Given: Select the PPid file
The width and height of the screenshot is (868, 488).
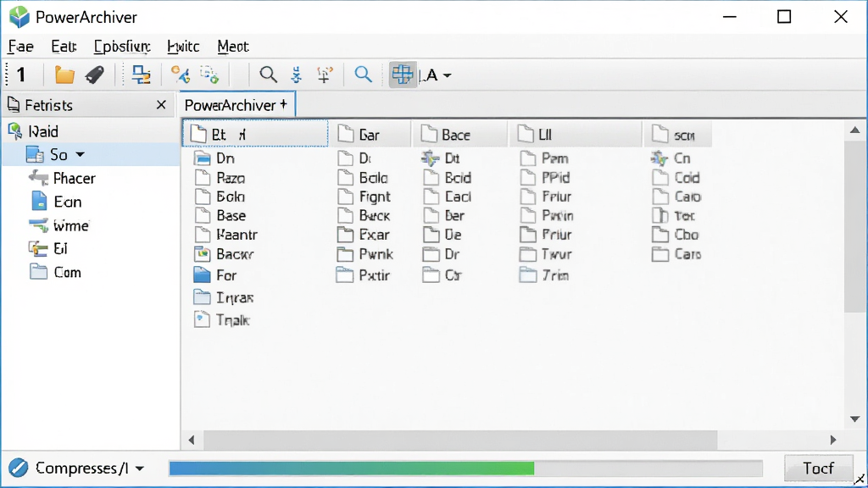Looking at the screenshot, I should 545,178.
